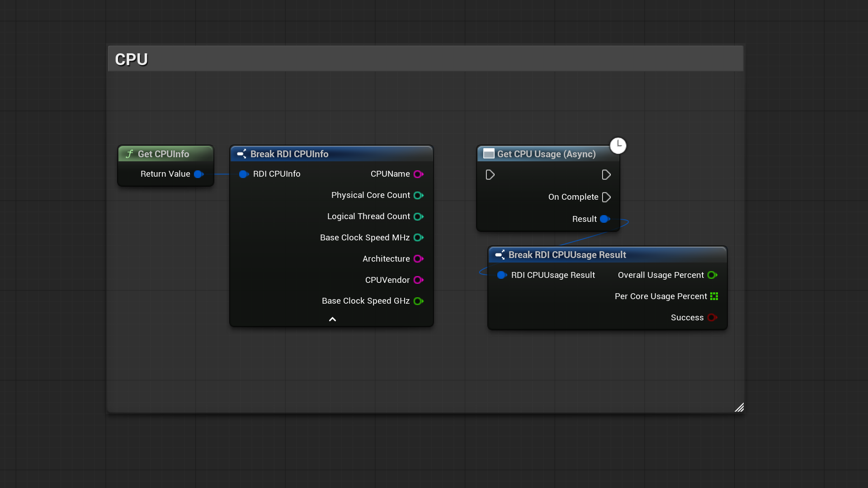
Task: Click the CPUVendor output pin
Action: pyautogui.click(x=418, y=280)
